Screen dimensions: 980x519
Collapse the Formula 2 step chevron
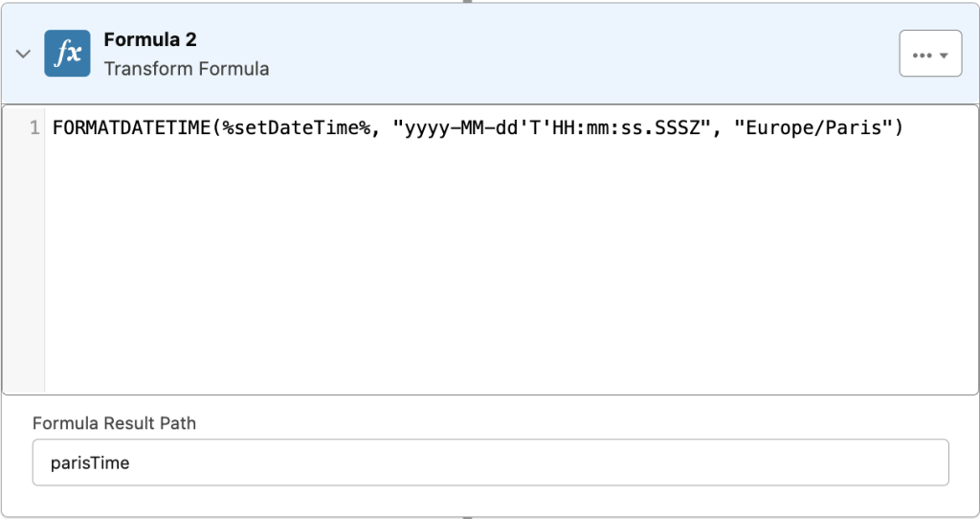[x=23, y=54]
